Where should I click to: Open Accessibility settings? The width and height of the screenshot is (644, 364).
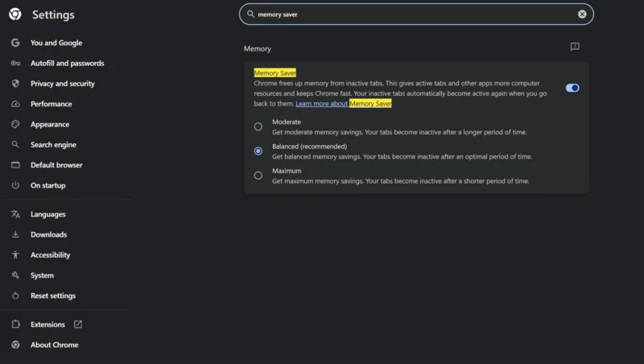50,254
